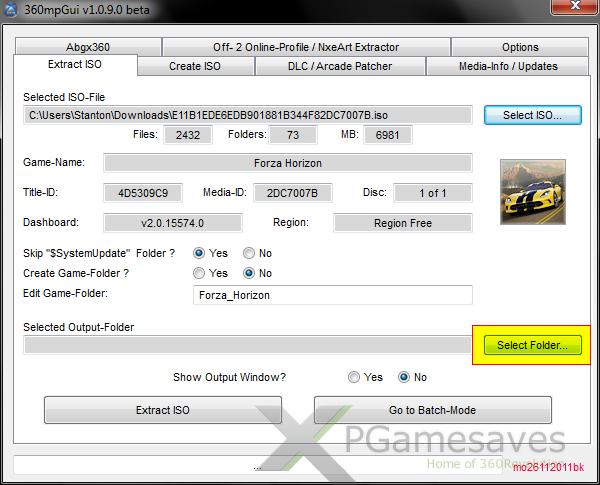The height and width of the screenshot is (485, 600).
Task: Choose No for Create Game-Folder
Action: pos(250,273)
